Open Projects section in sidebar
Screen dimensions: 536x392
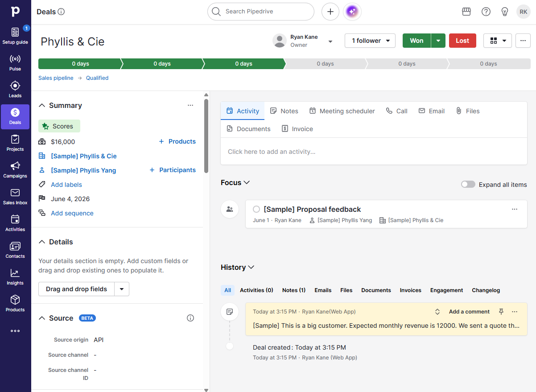15,143
